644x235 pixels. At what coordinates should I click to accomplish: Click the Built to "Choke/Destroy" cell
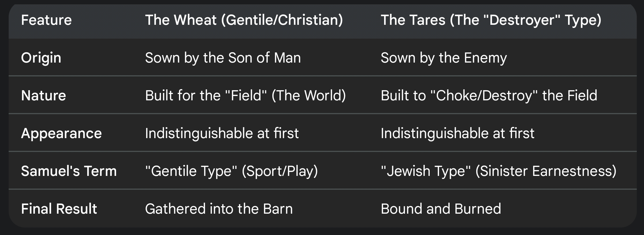tap(489, 95)
